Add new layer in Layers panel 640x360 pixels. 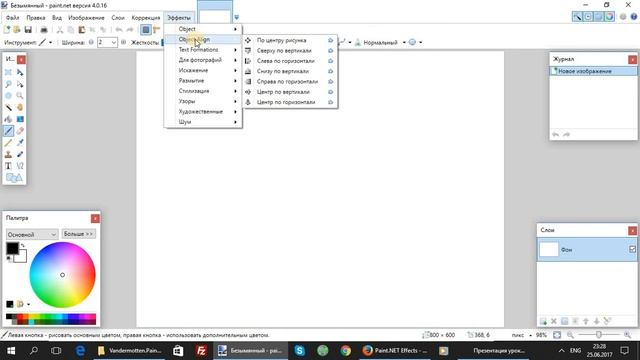(x=543, y=321)
